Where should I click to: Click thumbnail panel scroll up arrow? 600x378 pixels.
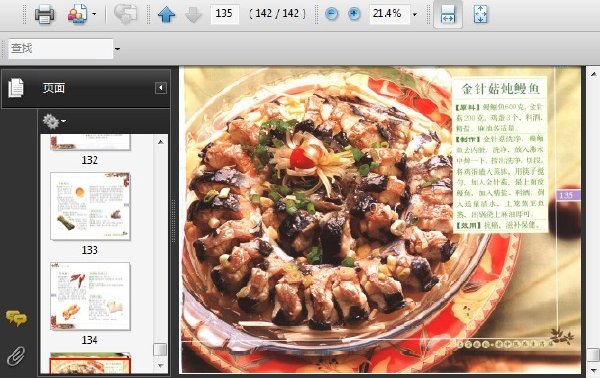[161, 142]
